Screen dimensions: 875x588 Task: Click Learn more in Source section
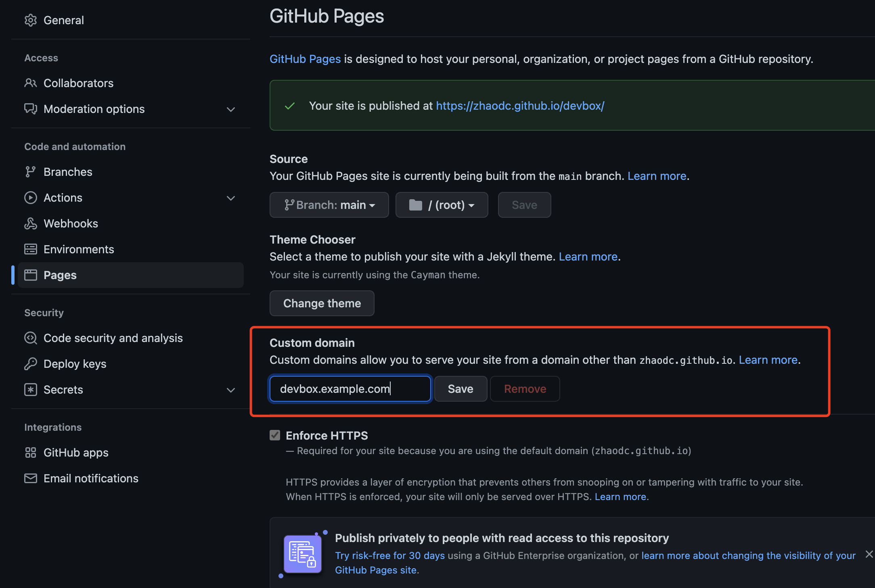tap(657, 176)
